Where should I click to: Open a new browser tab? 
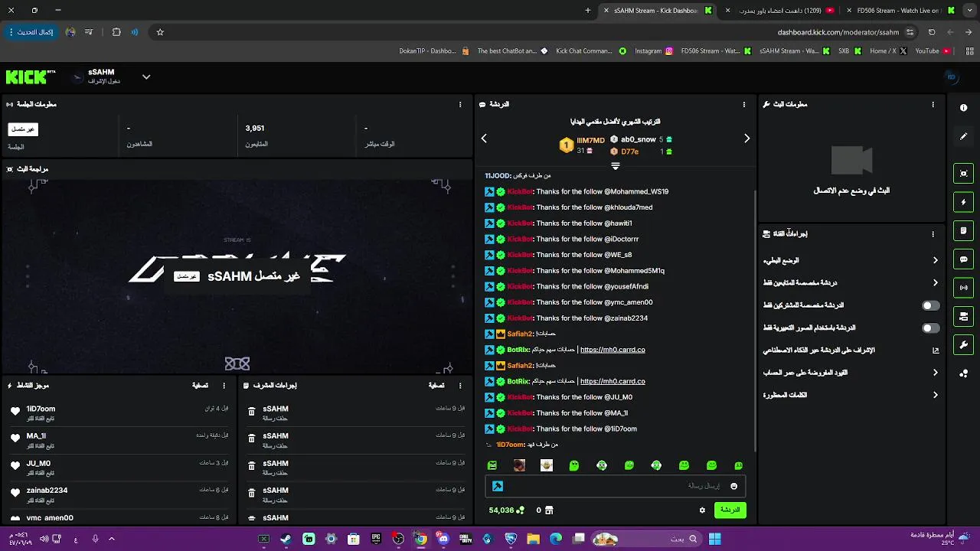[x=588, y=11]
